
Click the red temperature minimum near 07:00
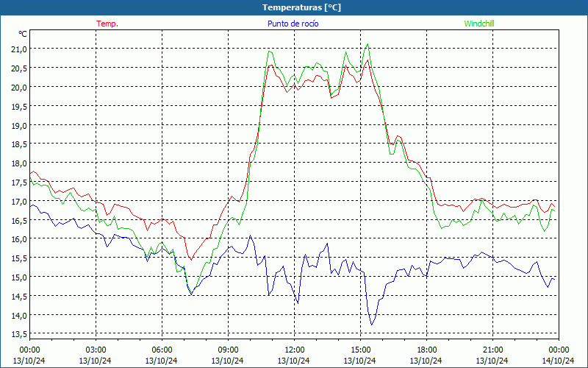point(191,260)
